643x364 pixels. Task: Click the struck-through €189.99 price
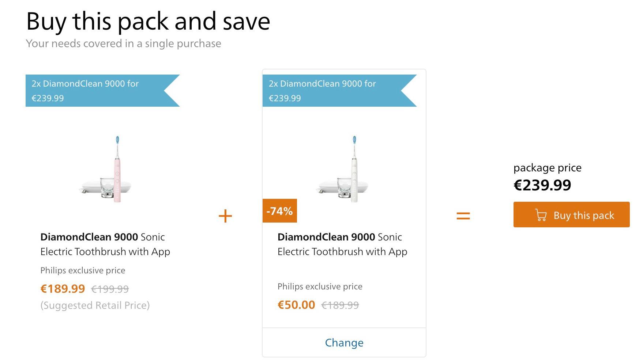click(x=340, y=305)
